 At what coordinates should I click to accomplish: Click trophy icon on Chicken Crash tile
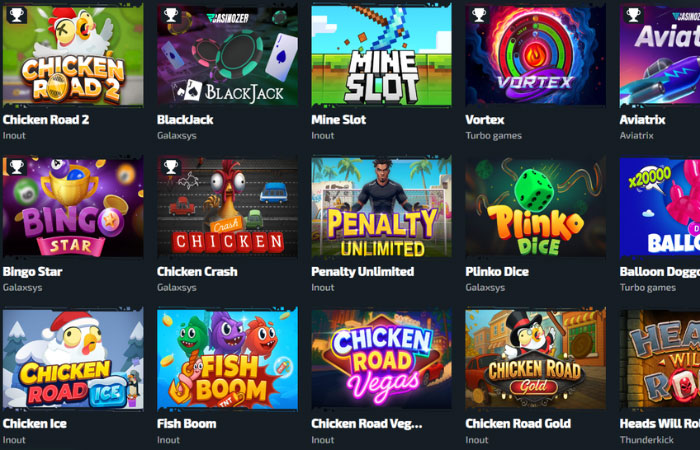[171, 167]
